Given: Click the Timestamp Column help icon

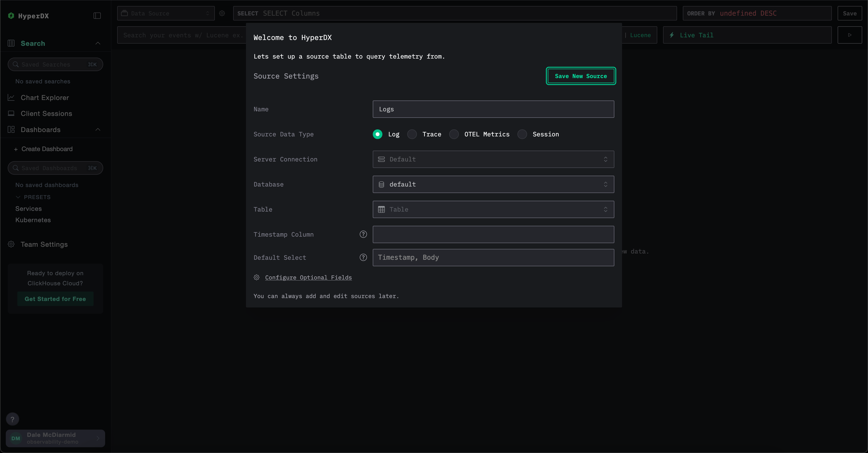Looking at the screenshot, I should [x=363, y=234].
